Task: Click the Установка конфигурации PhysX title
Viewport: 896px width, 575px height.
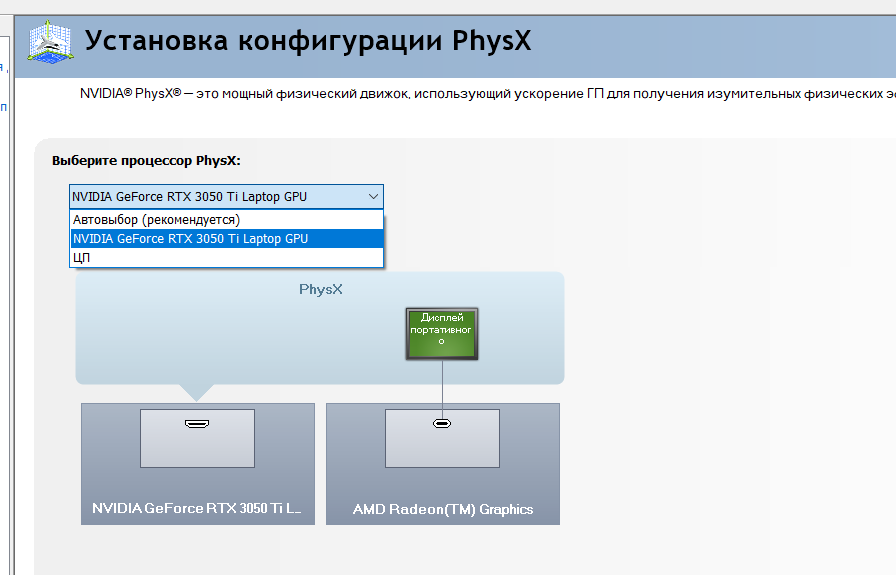Action: tap(308, 41)
